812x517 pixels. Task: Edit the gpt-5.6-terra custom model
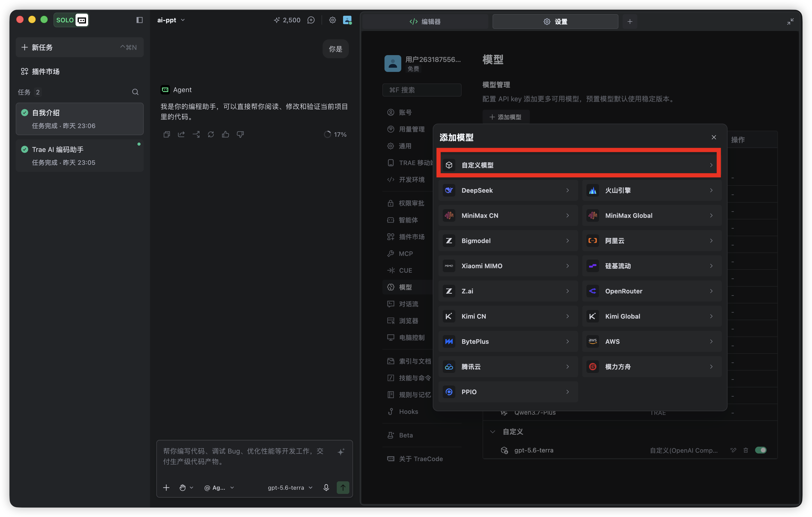(733, 450)
